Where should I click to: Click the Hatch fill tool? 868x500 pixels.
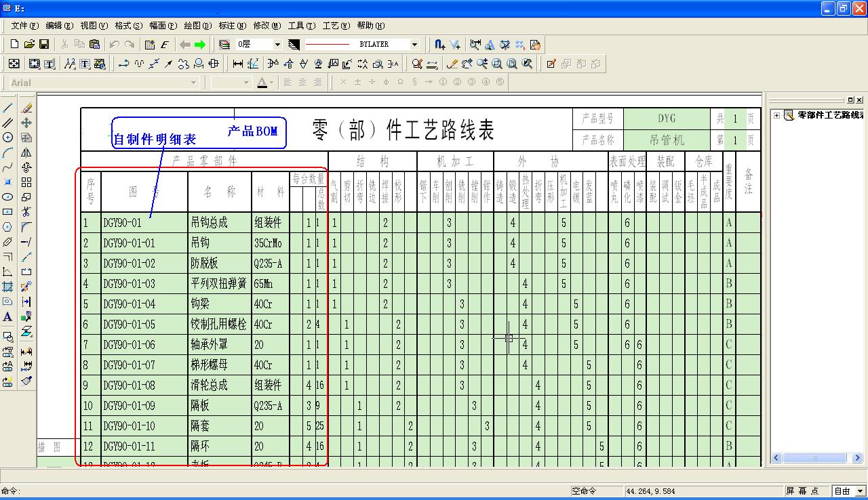(8, 287)
